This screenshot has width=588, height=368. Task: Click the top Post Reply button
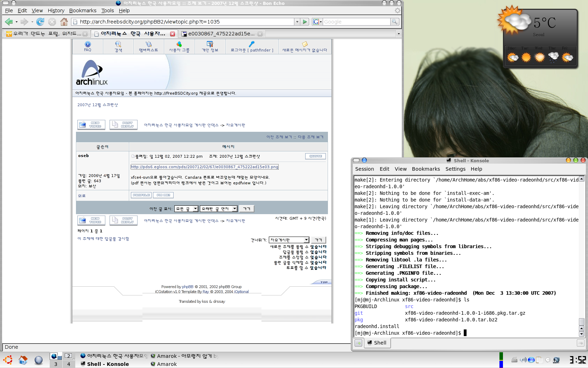[x=124, y=125]
